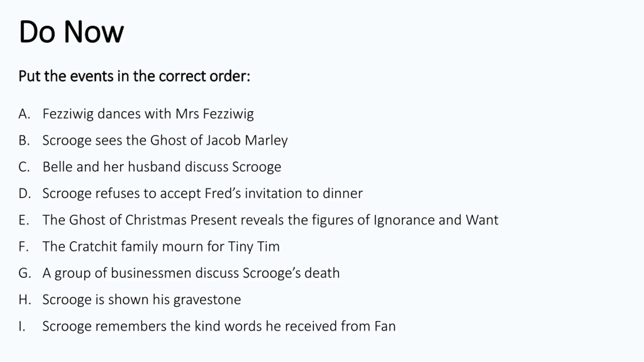Select the letter 'C.' list marker
The width and height of the screenshot is (644, 362).
click(24, 167)
